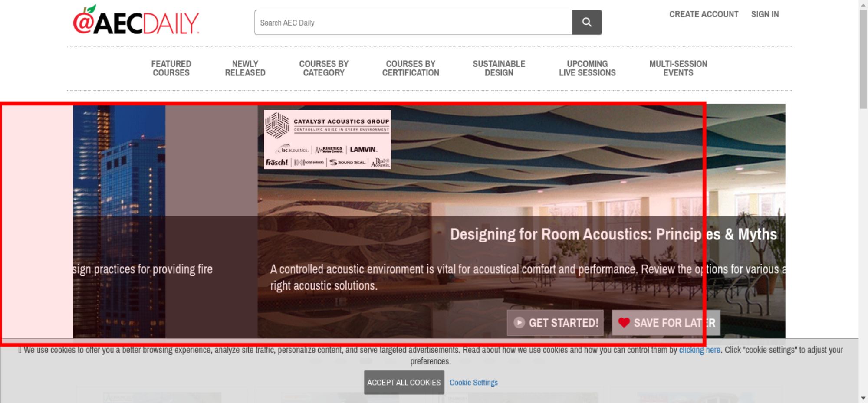Open Featured Courses menu

pyautogui.click(x=171, y=69)
